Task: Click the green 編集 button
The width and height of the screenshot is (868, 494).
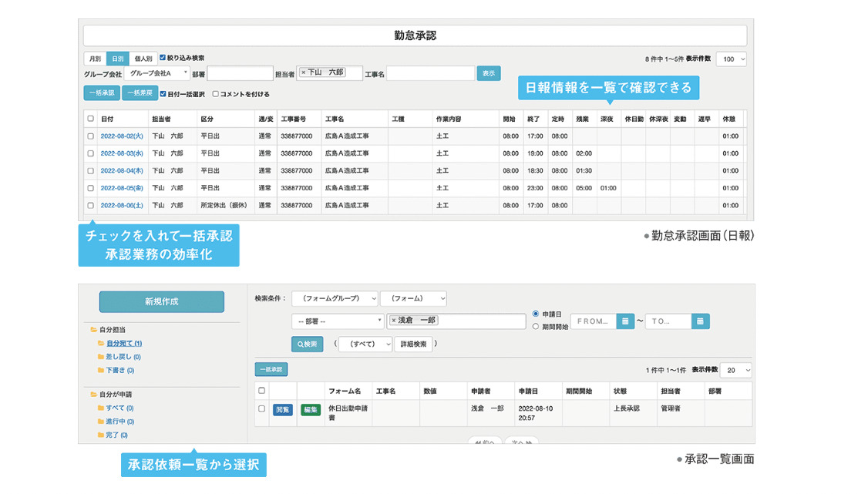Action: coord(311,410)
